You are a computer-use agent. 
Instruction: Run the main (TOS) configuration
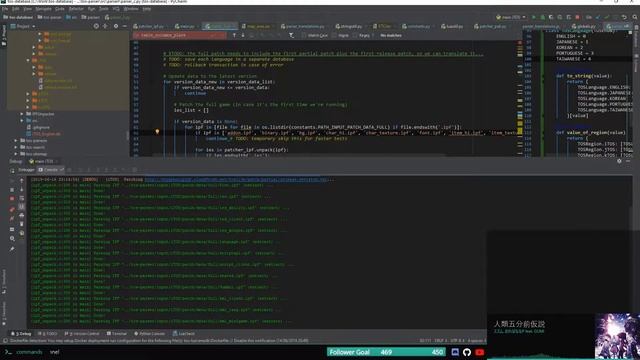pos(534,17)
